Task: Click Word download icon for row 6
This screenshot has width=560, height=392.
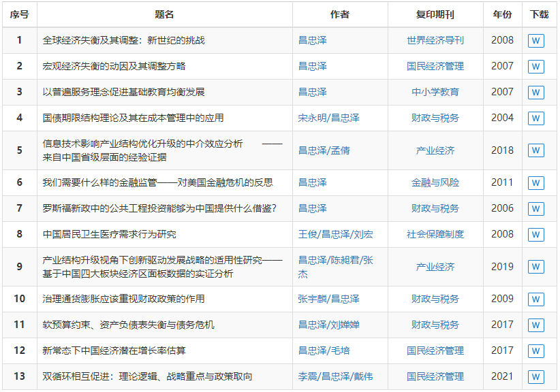Action: [x=535, y=183]
